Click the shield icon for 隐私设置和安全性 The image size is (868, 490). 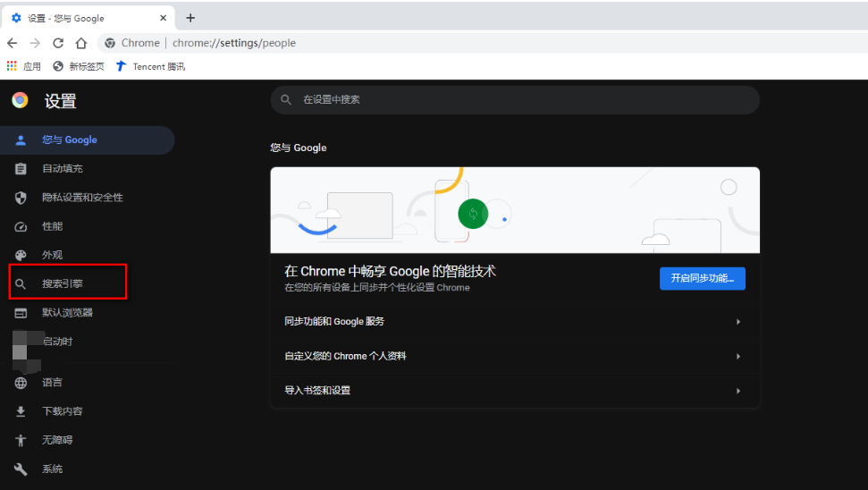click(x=21, y=198)
